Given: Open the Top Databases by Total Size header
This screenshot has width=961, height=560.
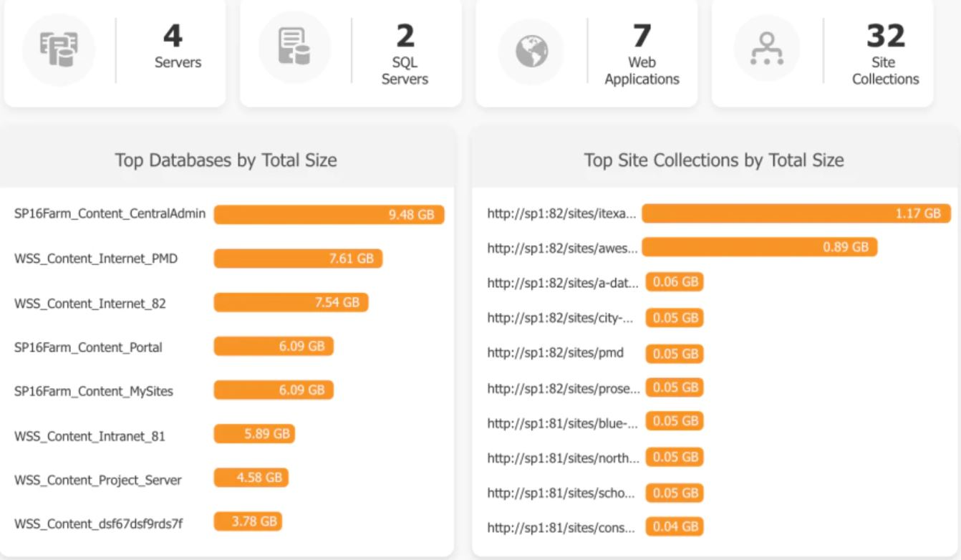Looking at the screenshot, I should point(226,160).
